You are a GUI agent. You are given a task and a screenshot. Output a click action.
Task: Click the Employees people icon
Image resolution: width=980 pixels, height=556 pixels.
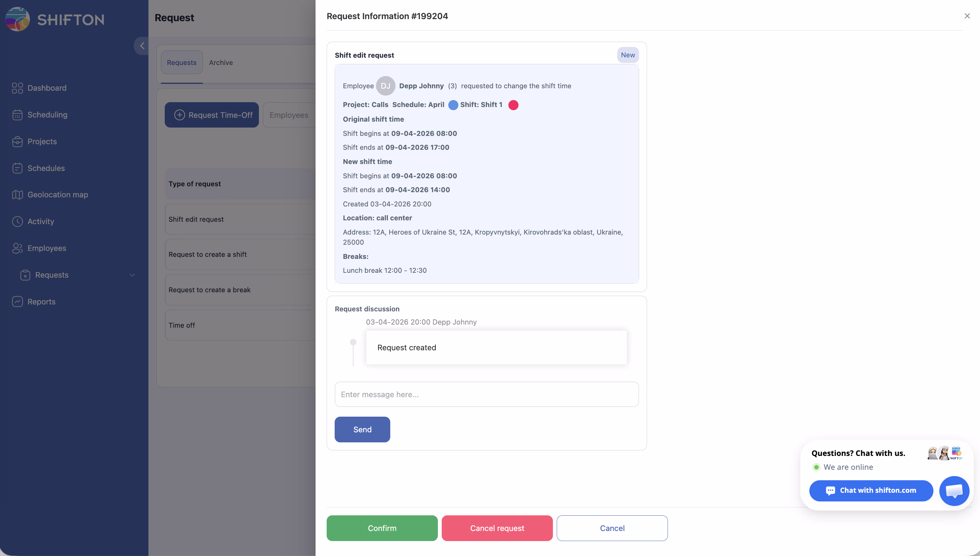click(x=17, y=248)
